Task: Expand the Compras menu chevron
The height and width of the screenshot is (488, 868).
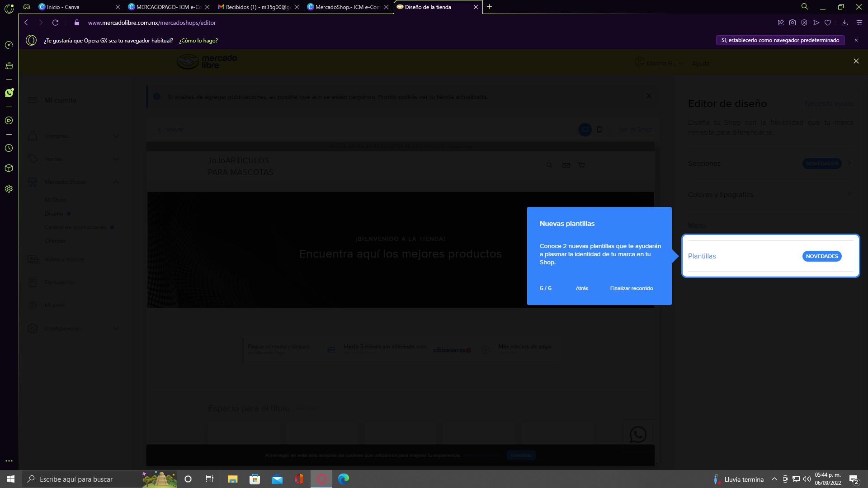Action: click(116, 136)
